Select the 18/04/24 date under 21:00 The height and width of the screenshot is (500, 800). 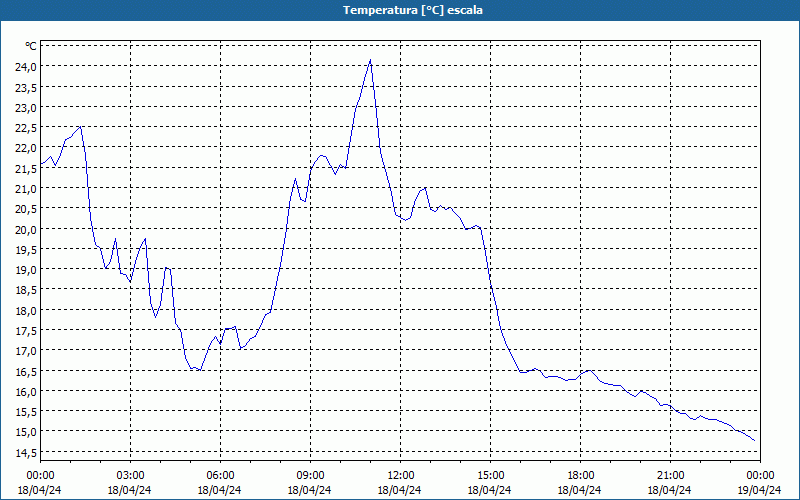pos(670,490)
